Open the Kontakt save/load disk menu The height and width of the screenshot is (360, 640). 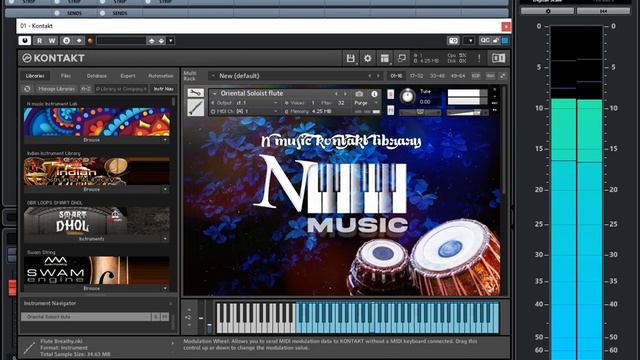point(351,58)
